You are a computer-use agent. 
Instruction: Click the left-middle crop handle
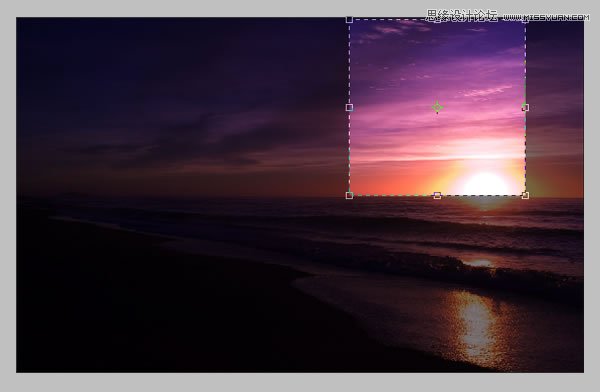[349, 108]
